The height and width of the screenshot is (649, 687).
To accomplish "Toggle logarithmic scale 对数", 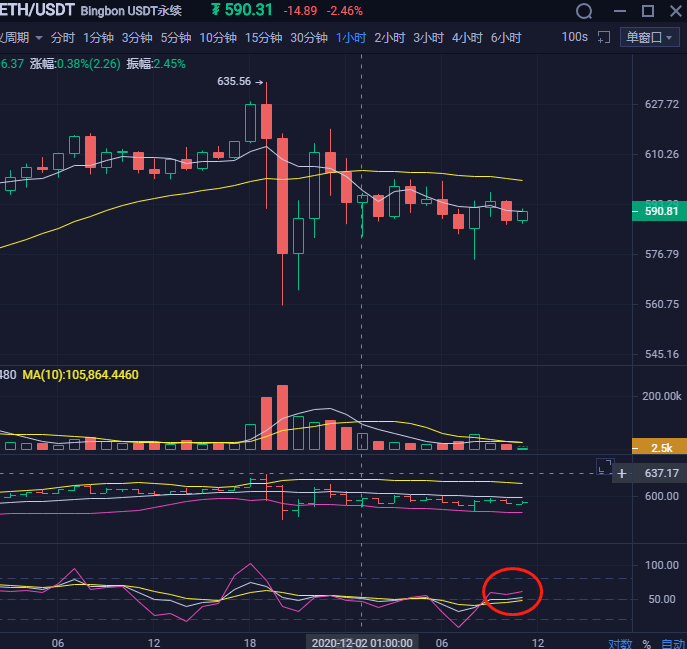I will point(620,643).
